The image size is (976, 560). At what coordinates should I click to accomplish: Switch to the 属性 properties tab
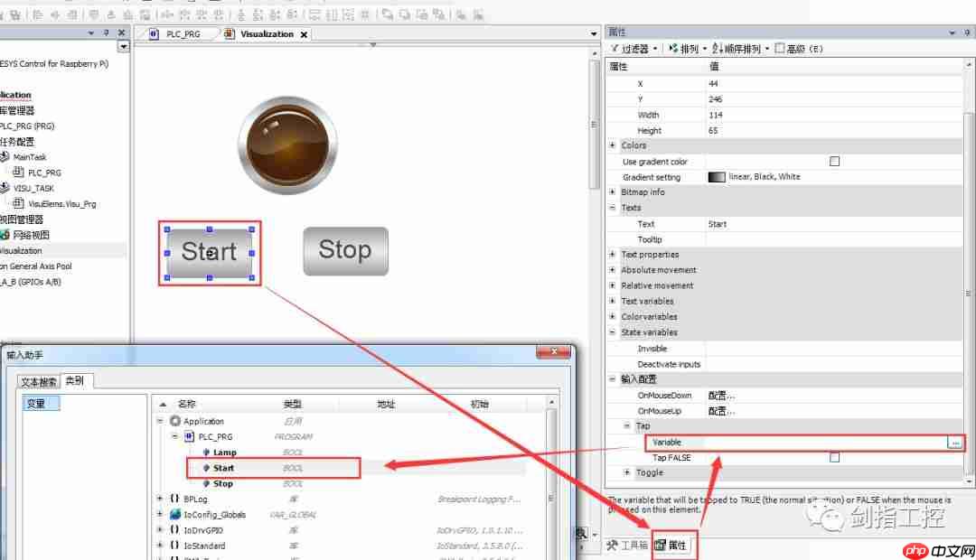tap(671, 545)
